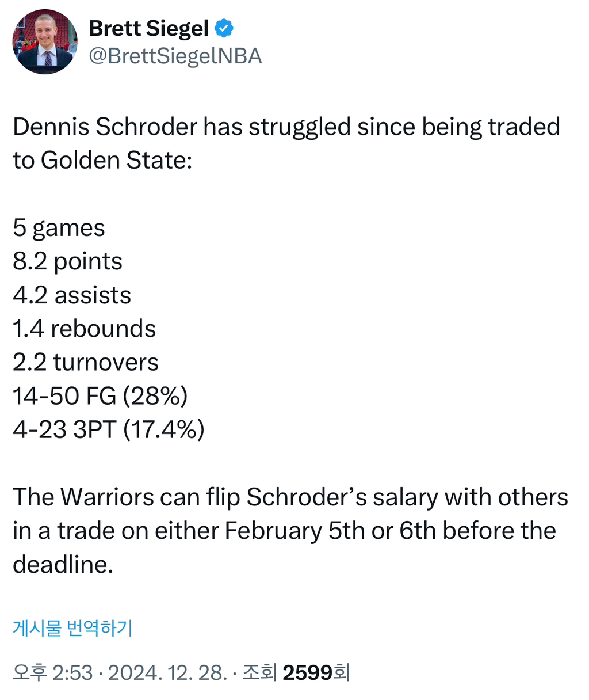This screenshot has width=589, height=700.
Task: Click the "8.2 points" stat line
Action: [x=67, y=261]
